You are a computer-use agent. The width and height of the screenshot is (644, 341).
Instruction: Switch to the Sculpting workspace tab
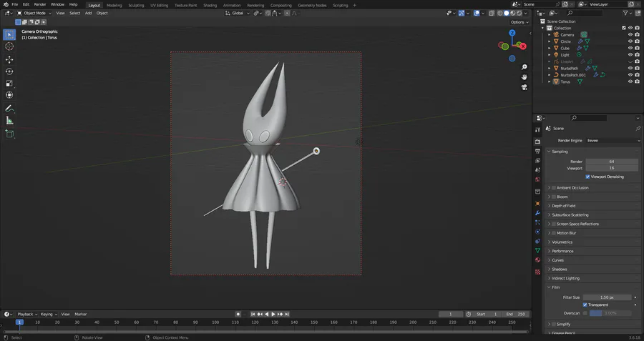(x=136, y=5)
